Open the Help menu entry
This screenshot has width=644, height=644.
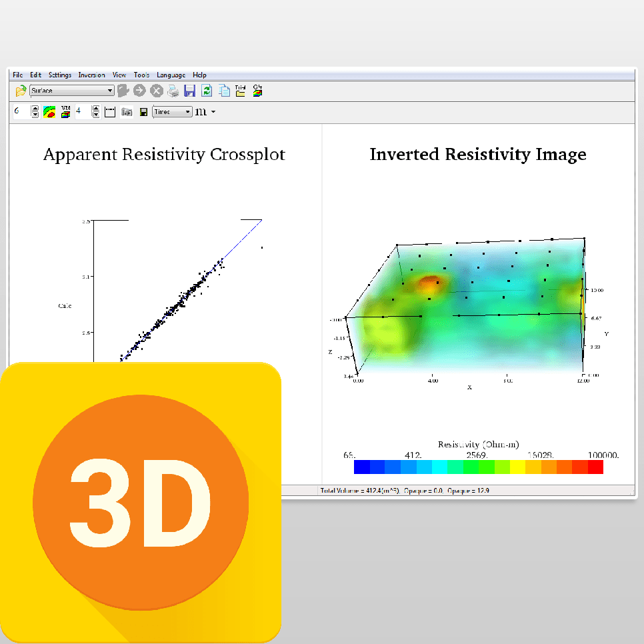(x=199, y=75)
